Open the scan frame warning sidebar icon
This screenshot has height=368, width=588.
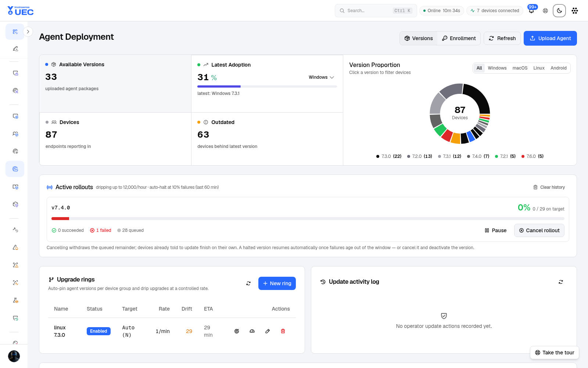pyautogui.click(x=15, y=265)
